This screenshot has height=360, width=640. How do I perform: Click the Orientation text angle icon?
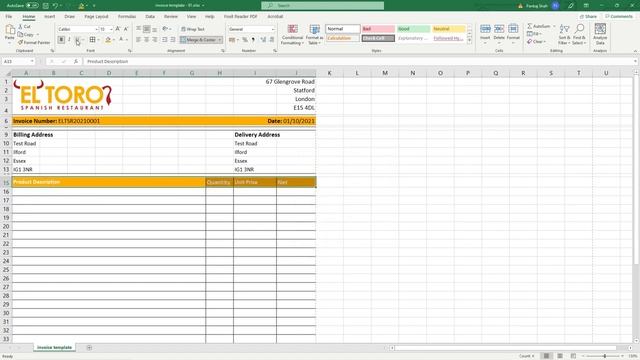click(x=165, y=29)
